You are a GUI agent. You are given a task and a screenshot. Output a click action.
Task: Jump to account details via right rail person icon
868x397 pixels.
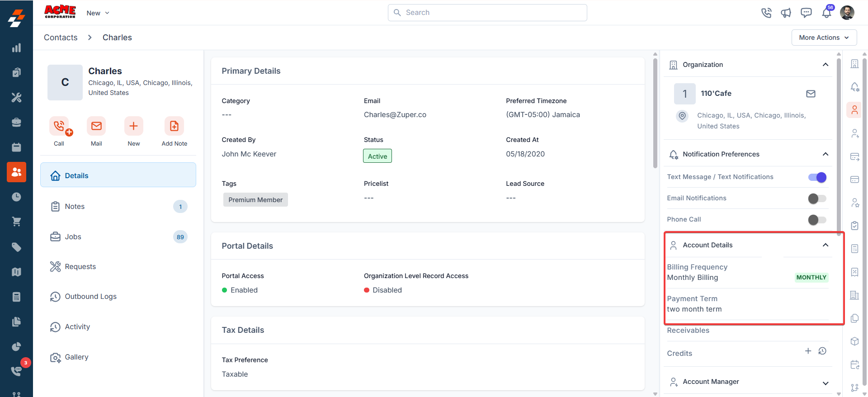click(854, 110)
